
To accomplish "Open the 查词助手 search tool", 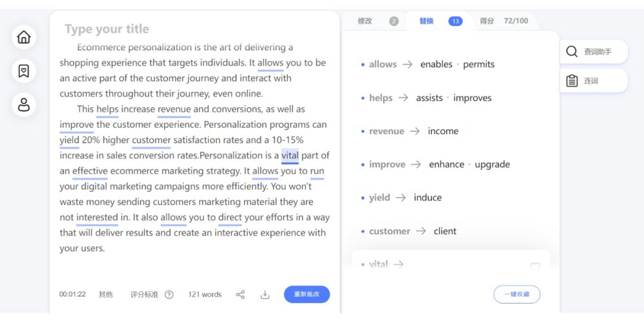I will pyautogui.click(x=594, y=52).
